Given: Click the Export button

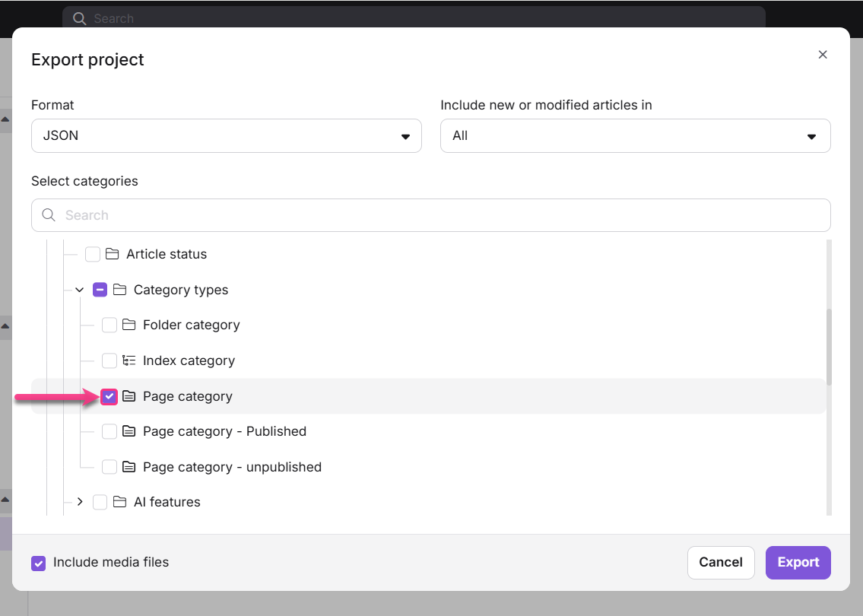Looking at the screenshot, I should pyautogui.click(x=798, y=562).
